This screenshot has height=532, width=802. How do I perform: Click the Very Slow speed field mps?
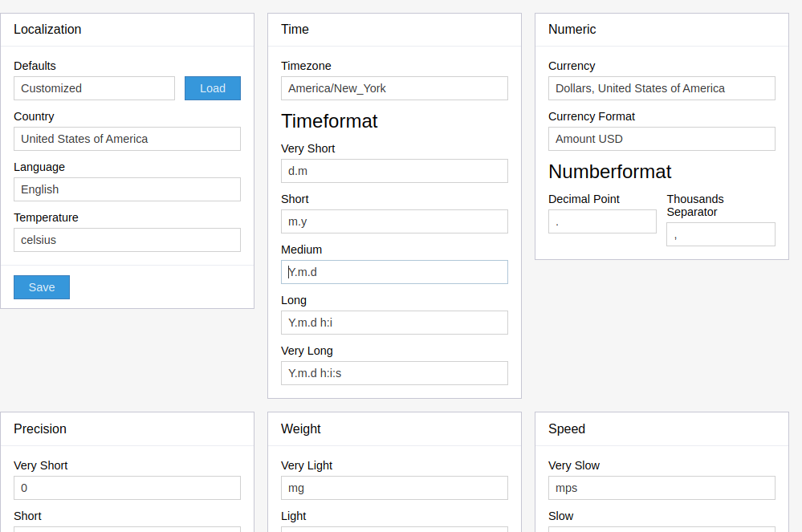(662, 488)
